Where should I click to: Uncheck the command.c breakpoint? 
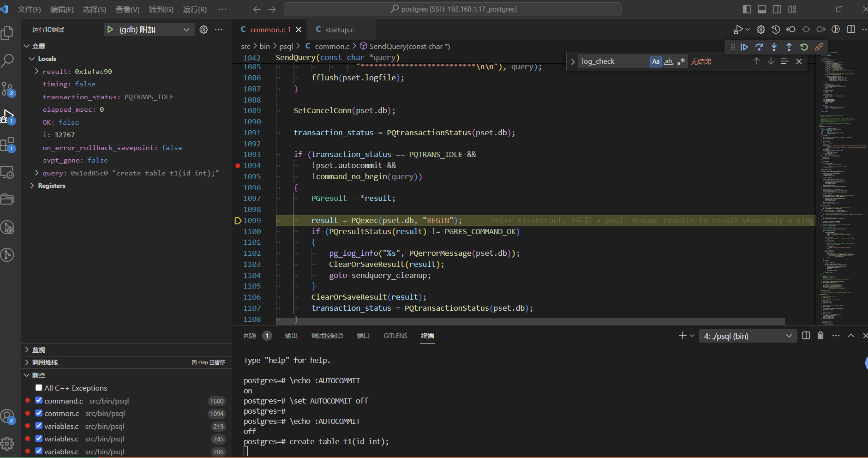39,401
